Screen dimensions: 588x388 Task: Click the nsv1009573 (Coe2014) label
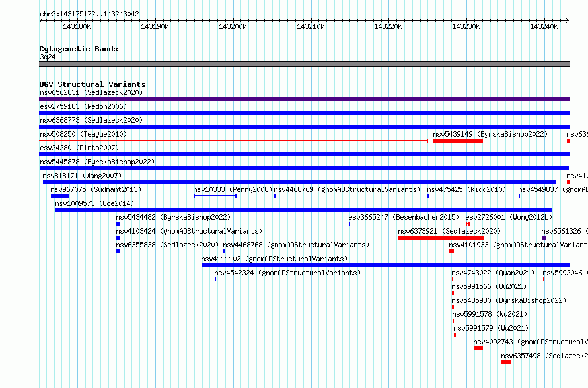coord(94,203)
